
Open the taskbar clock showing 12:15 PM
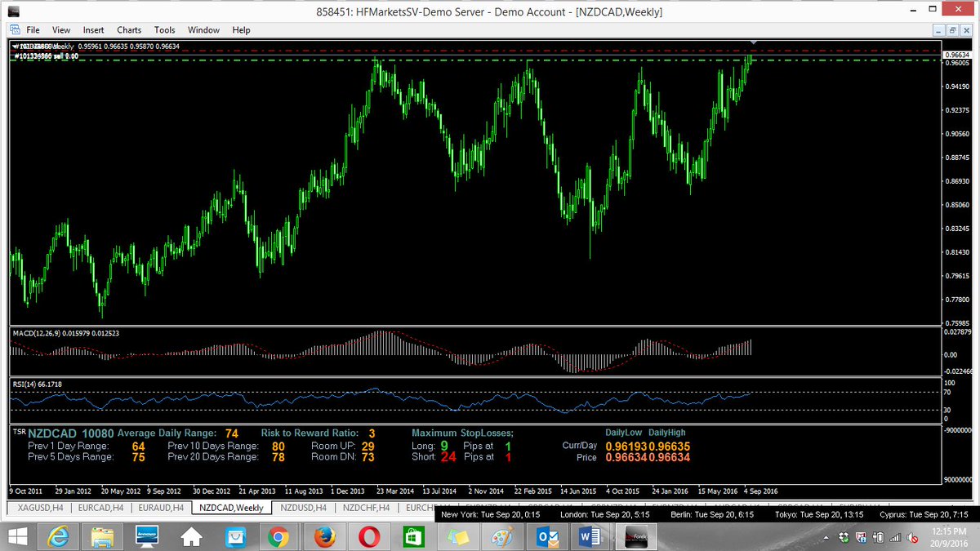(947, 537)
